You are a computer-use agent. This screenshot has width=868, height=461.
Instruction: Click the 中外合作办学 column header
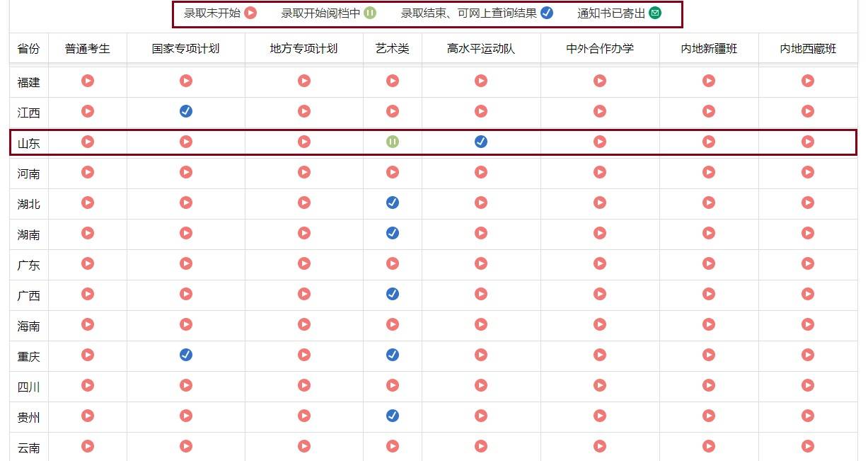pyautogui.click(x=599, y=48)
